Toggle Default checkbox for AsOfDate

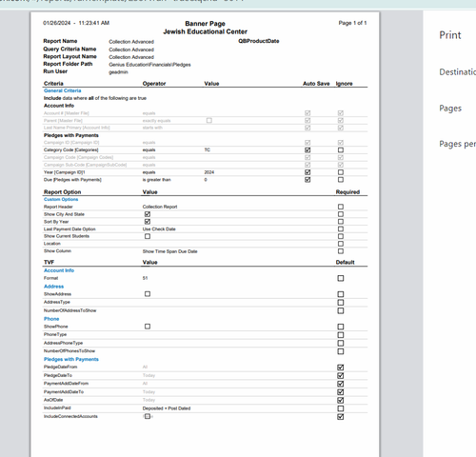(x=341, y=400)
